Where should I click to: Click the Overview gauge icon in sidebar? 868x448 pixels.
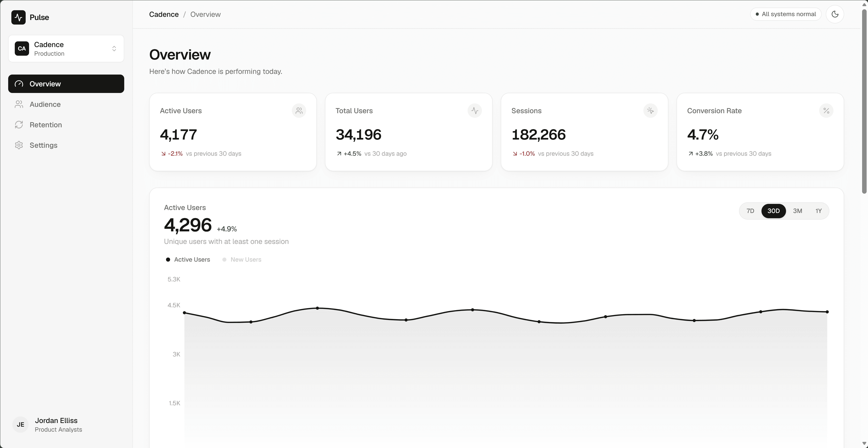pyautogui.click(x=19, y=84)
